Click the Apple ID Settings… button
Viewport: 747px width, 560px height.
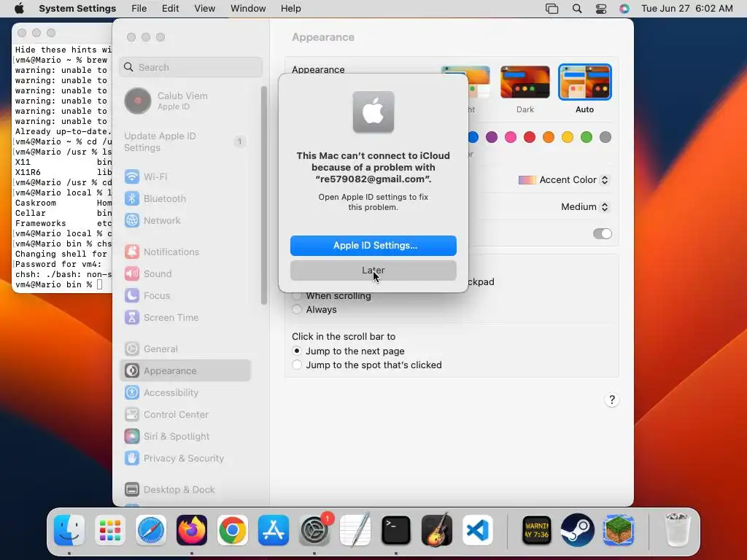coord(373,245)
